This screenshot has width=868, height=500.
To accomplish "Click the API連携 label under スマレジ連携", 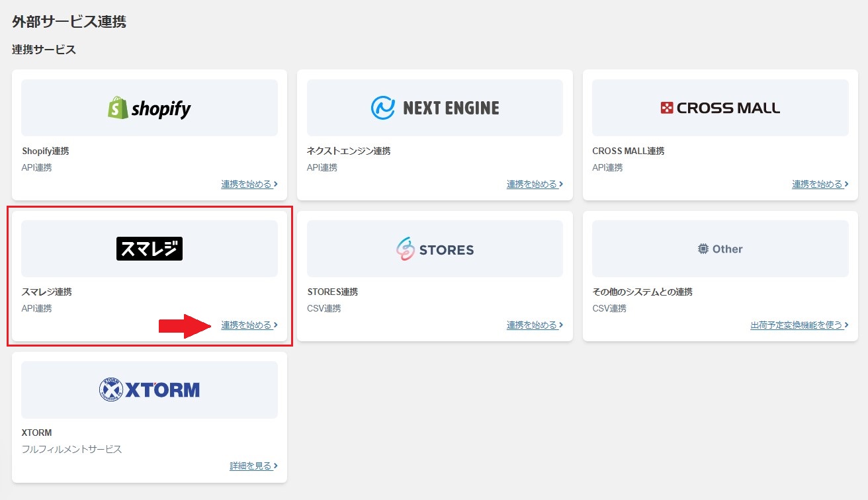I will (x=37, y=309).
